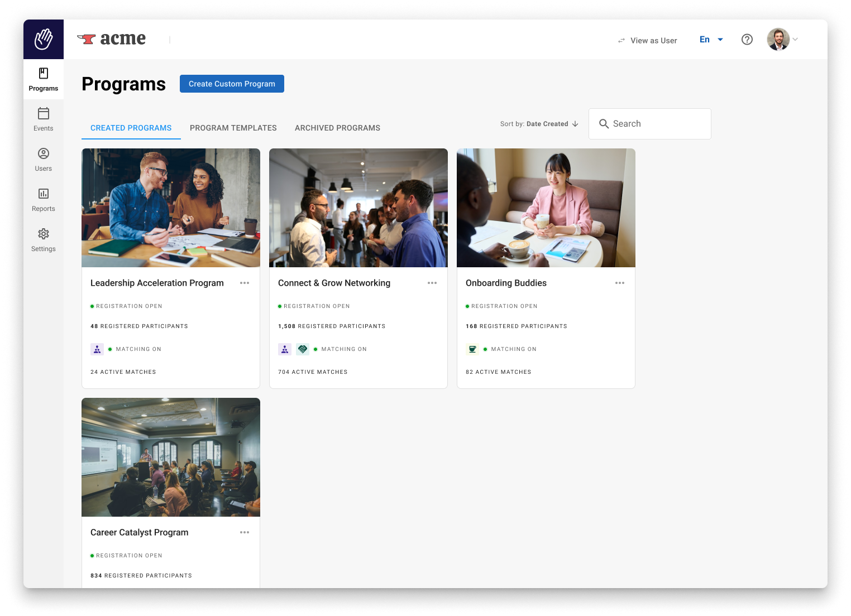Open Leadership Acceleration Program title

pos(157,283)
